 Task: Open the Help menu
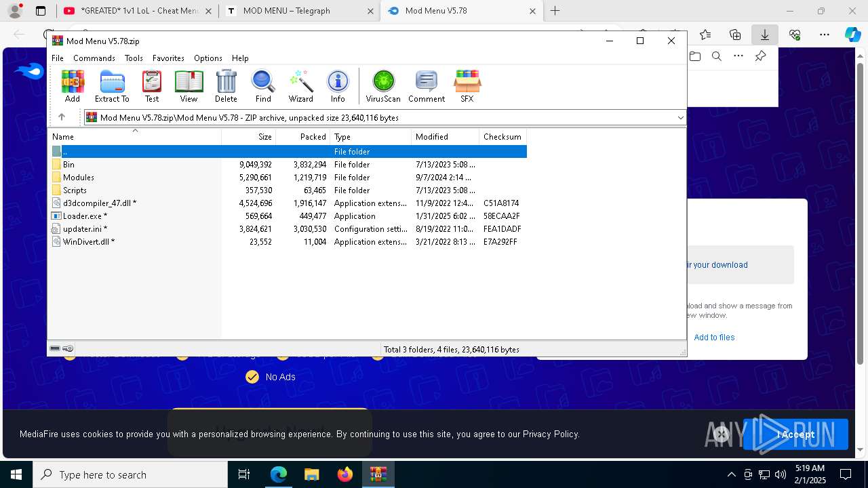click(x=240, y=58)
